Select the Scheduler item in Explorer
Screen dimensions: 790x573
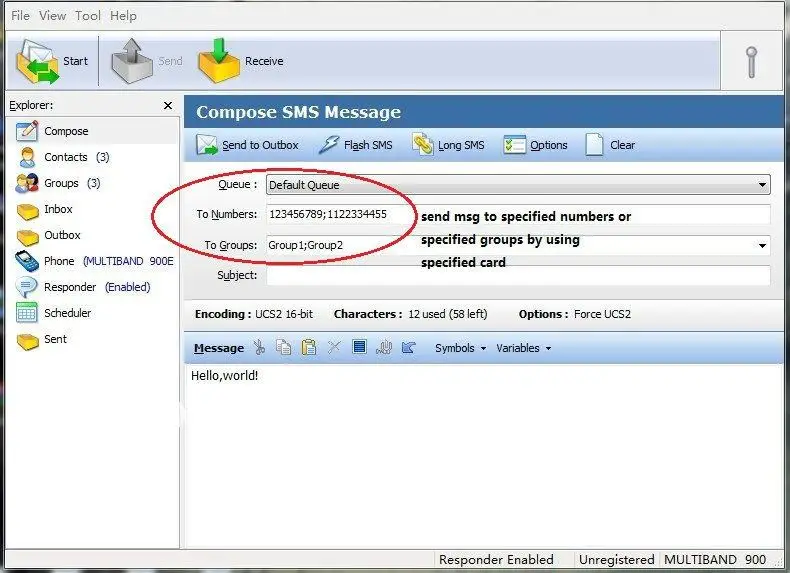pyautogui.click(x=67, y=313)
